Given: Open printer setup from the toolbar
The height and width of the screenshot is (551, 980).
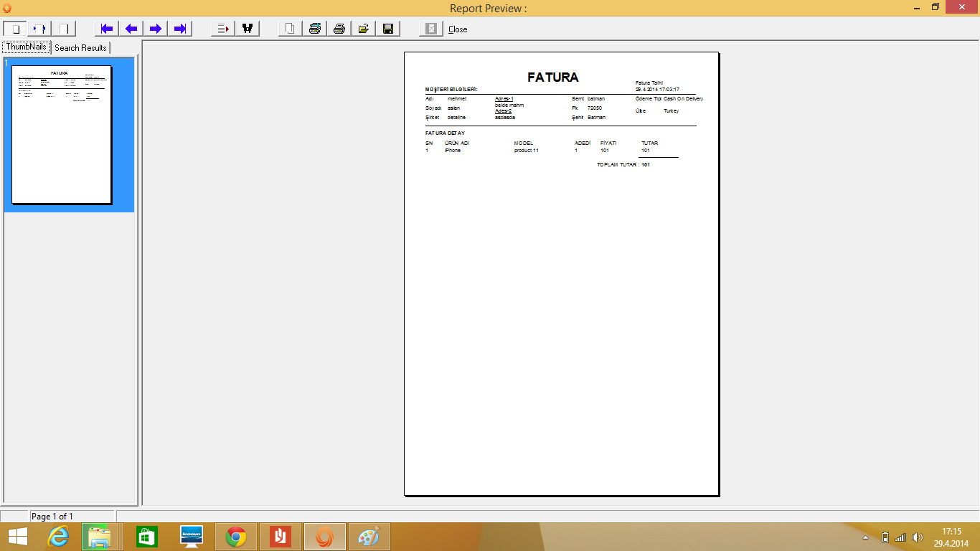Looking at the screenshot, I should [315, 29].
